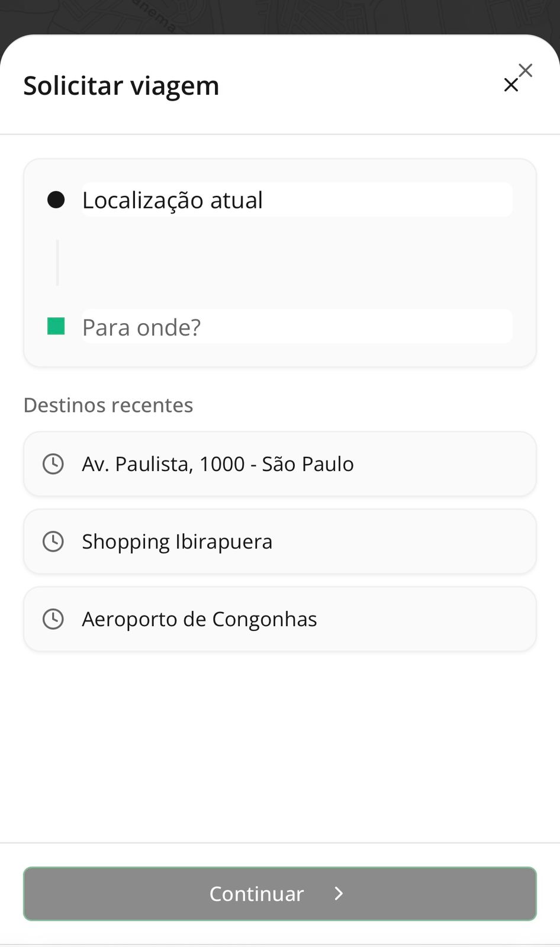
Task: Click clock icon beside Shopping Ibirapuera
Action: tap(53, 542)
